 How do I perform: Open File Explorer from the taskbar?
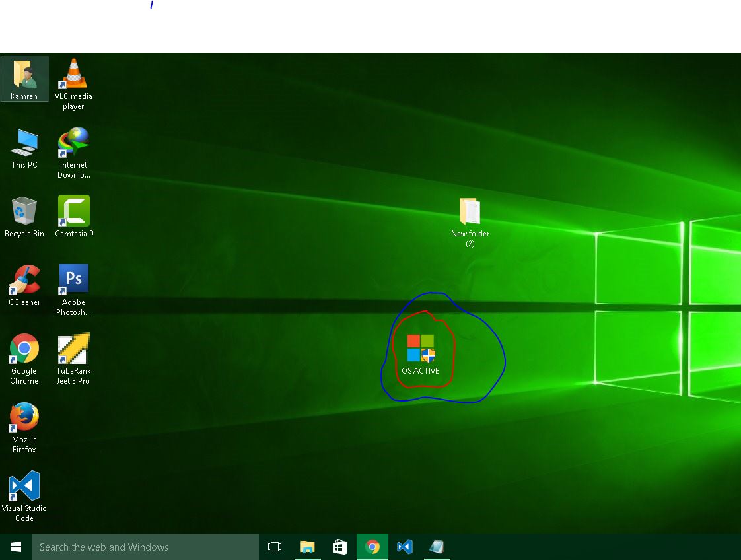pyautogui.click(x=308, y=547)
